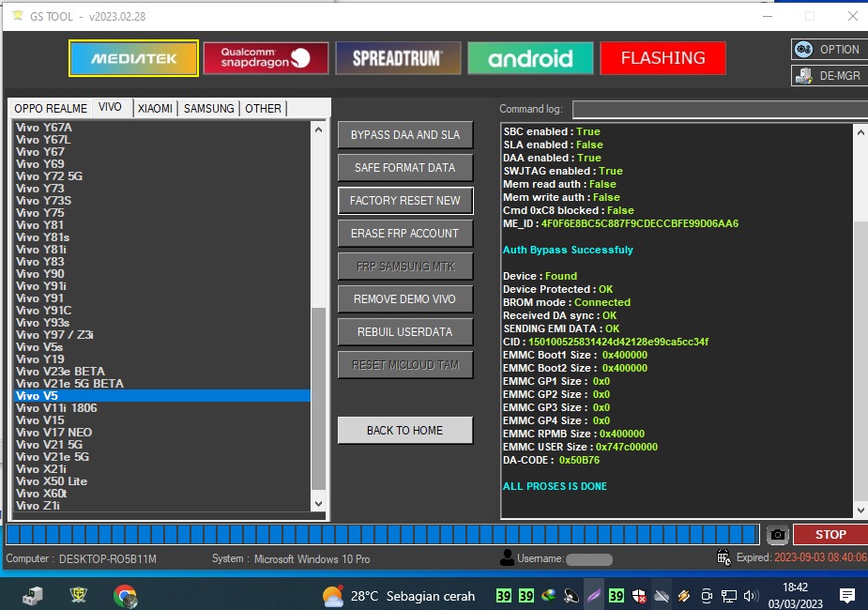The image size is (868, 610).
Task: Open the notification center icon
Action: (847, 596)
